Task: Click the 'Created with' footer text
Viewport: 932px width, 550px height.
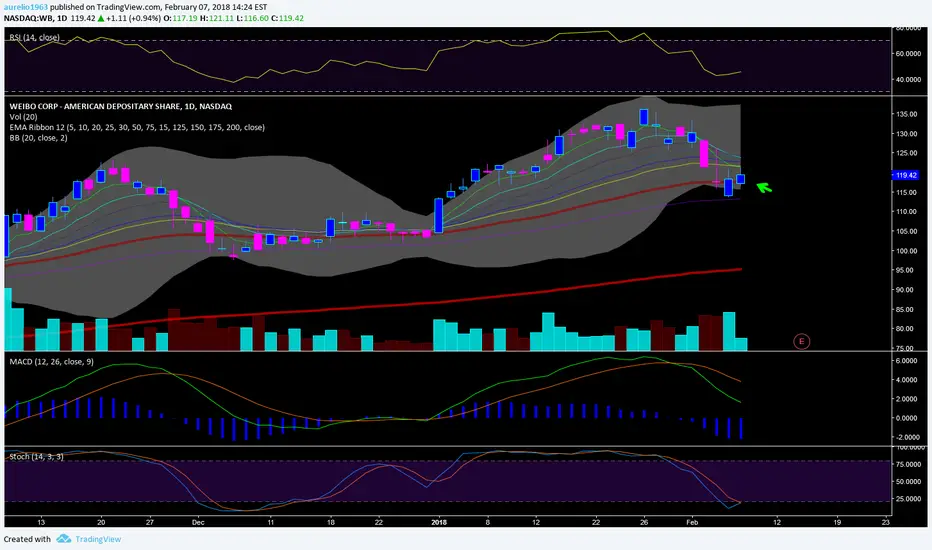Action: point(27,539)
